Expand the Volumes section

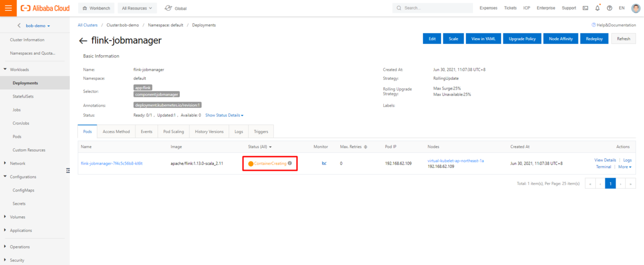pyautogui.click(x=18, y=217)
